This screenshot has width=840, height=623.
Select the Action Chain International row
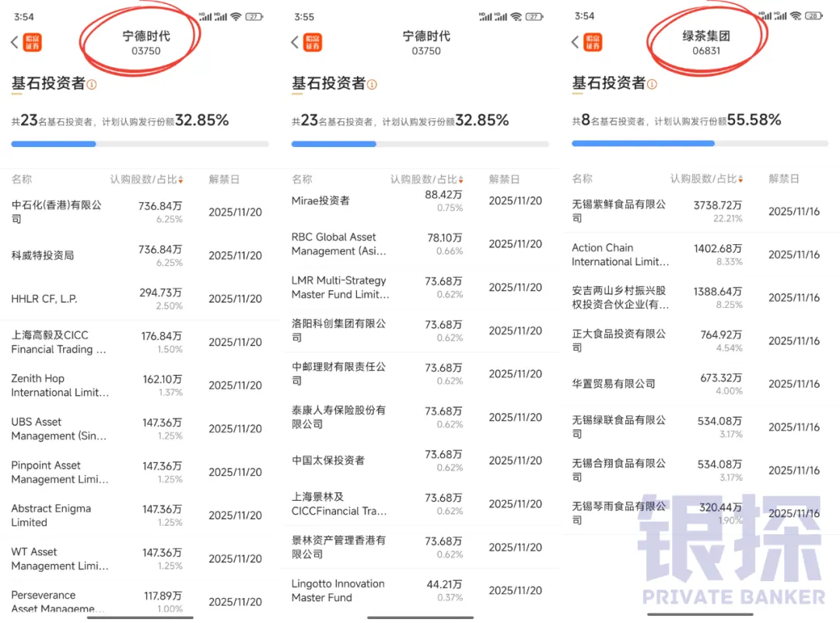pyautogui.click(x=700, y=254)
